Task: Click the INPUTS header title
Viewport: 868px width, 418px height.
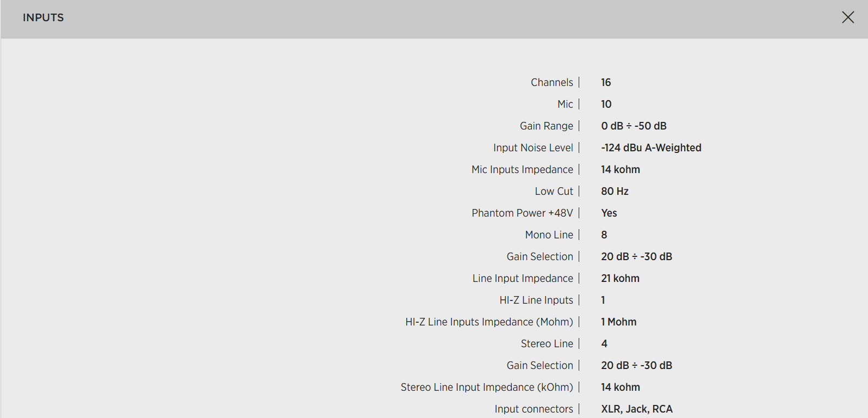Action: coord(43,17)
